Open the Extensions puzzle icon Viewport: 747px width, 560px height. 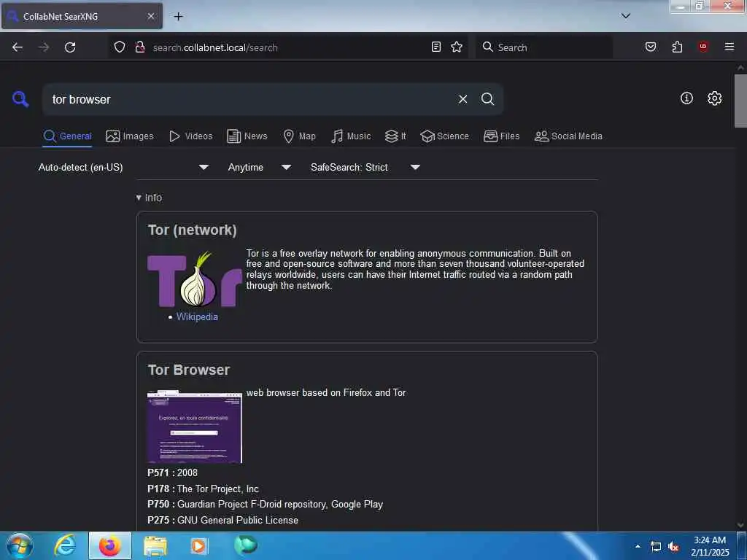click(677, 47)
